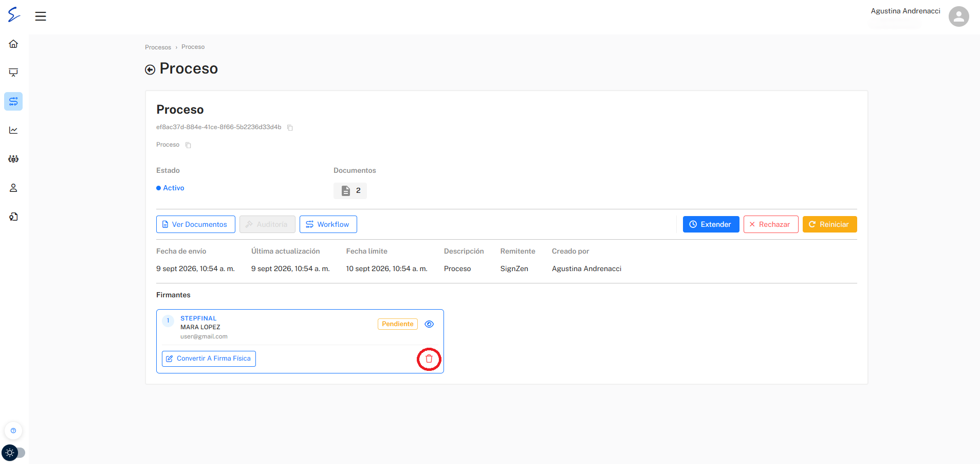Go back using the arrow beside Proceso
Viewport: 980px width, 464px height.
[x=150, y=69]
